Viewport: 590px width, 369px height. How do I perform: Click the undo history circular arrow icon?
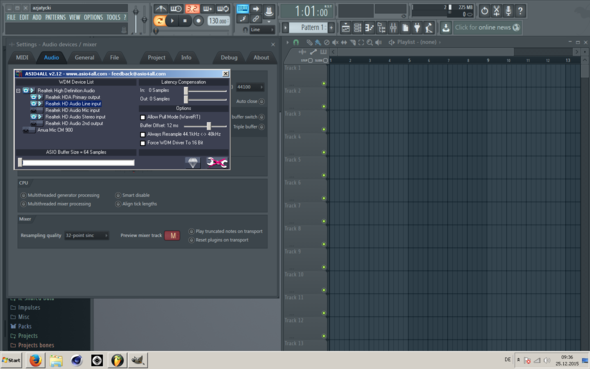click(x=485, y=11)
